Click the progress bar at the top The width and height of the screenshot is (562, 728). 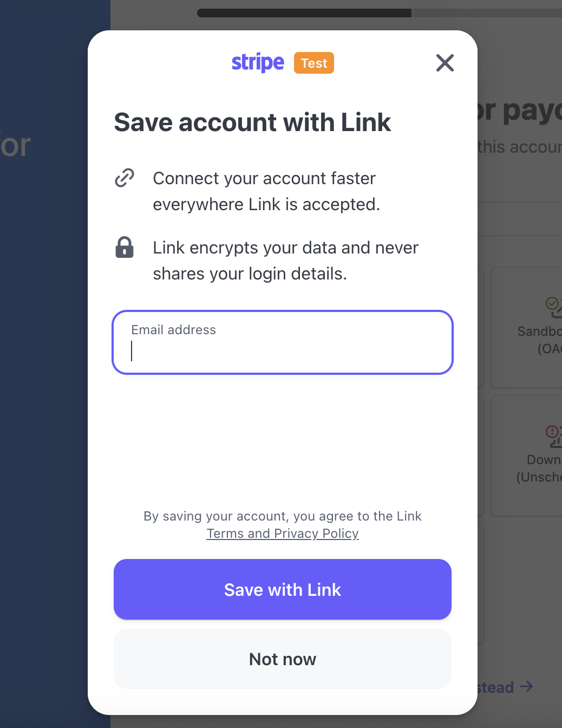point(380,12)
